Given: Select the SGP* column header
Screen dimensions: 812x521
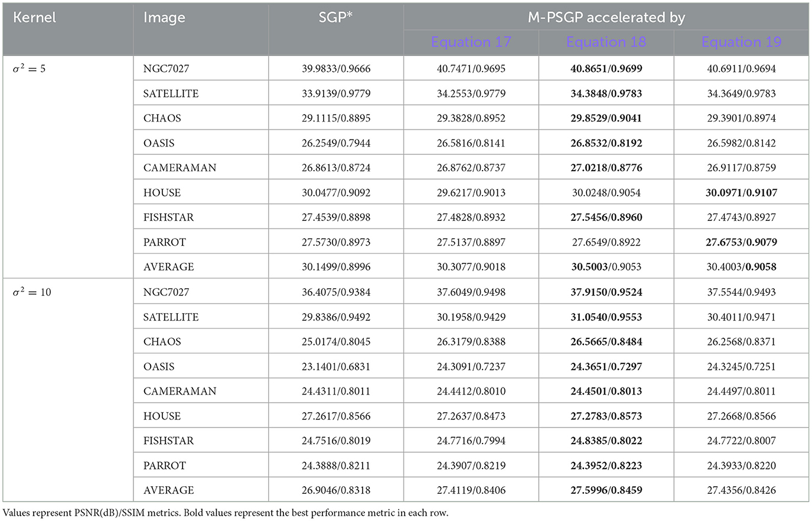Looking at the screenshot, I should [335, 18].
